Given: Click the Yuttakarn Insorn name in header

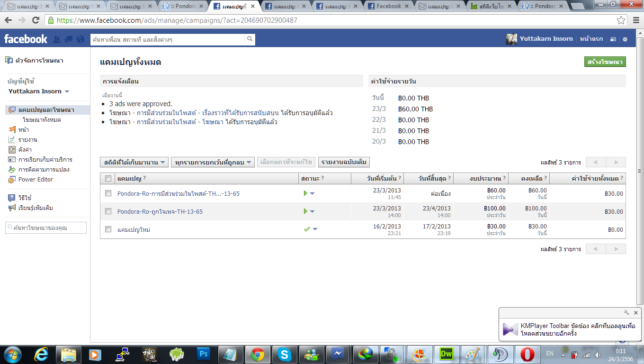Looking at the screenshot, I should pyautogui.click(x=546, y=39).
